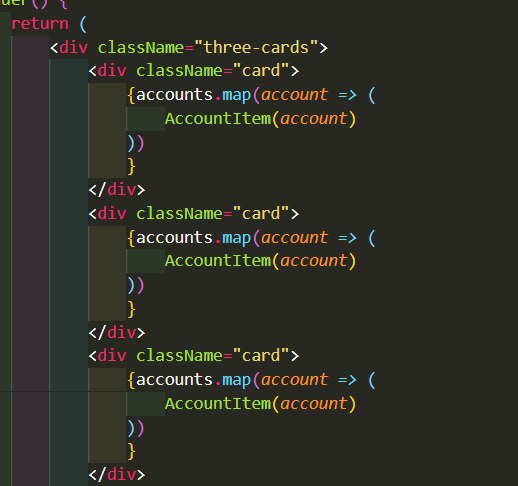Viewport: 518px width, 486px height.
Task: Click the last closing </div> tag
Action: 117,474
